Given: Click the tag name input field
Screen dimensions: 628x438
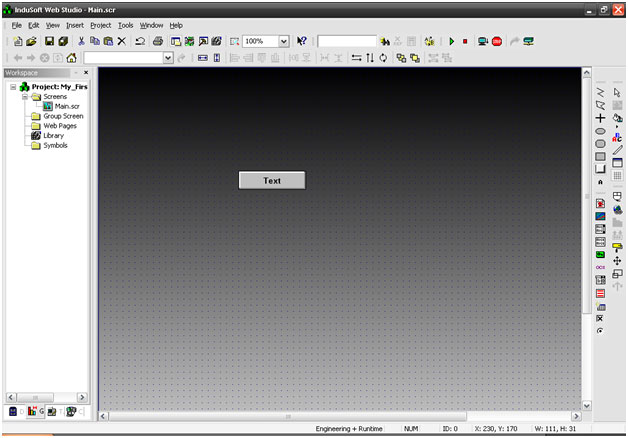Looking at the screenshot, I should pos(347,41).
